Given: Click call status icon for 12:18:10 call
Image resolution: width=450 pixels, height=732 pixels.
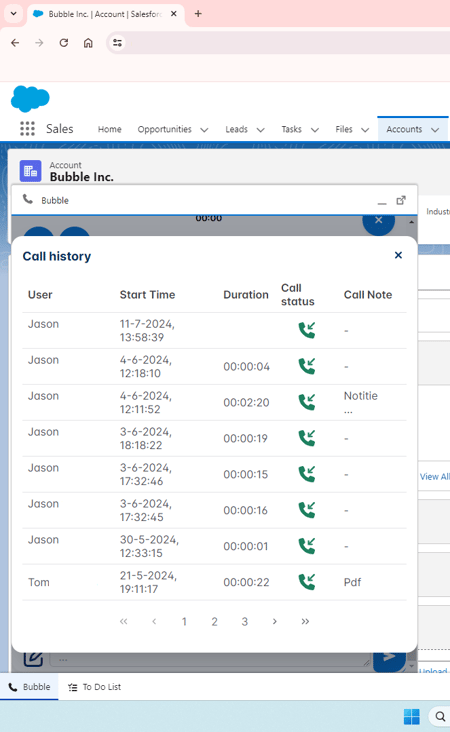Looking at the screenshot, I should tap(307, 366).
